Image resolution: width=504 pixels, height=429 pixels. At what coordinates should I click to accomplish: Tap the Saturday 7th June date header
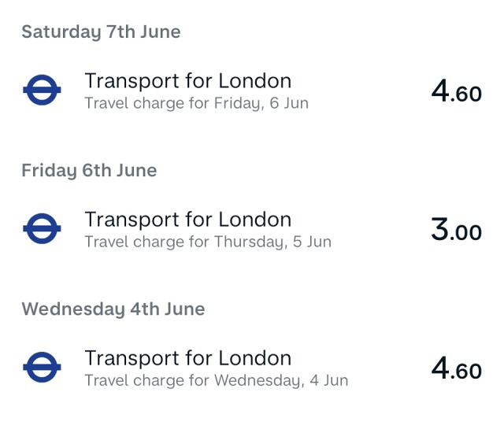click(102, 32)
